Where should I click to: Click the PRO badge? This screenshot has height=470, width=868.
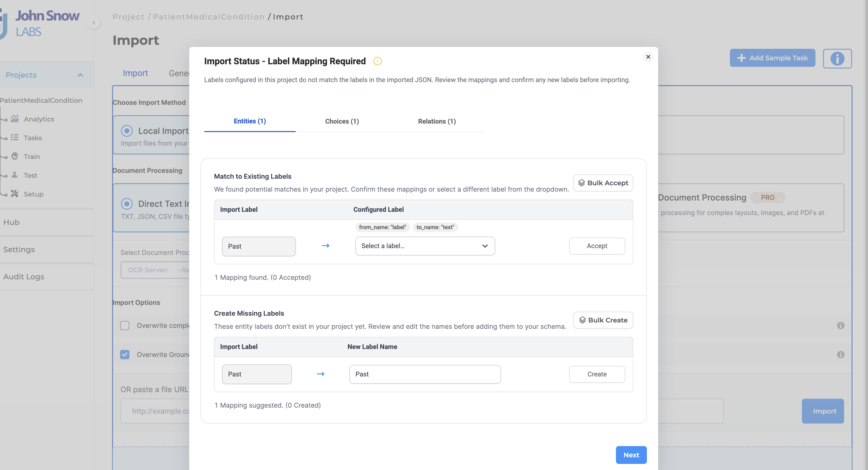point(767,197)
